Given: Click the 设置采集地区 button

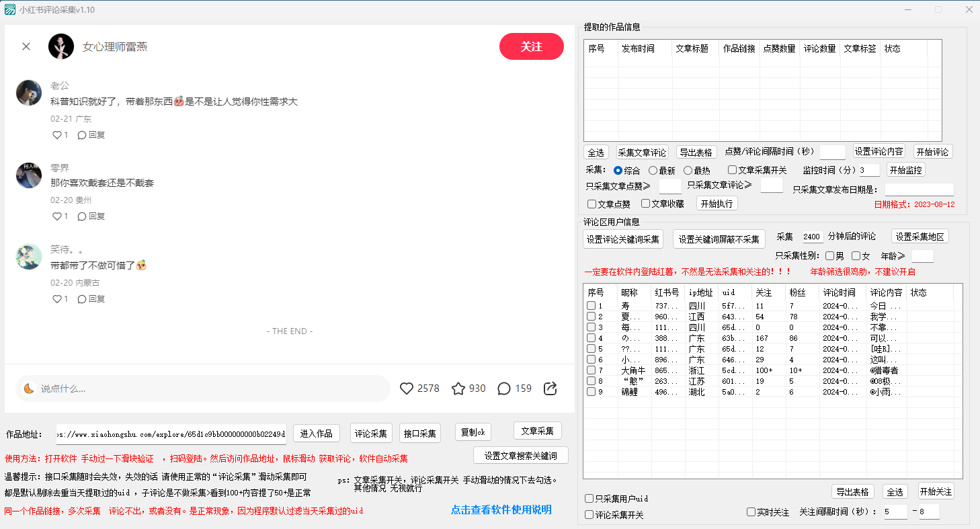Looking at the screenshot, I should pyautogui.click(x=920, y=237).
